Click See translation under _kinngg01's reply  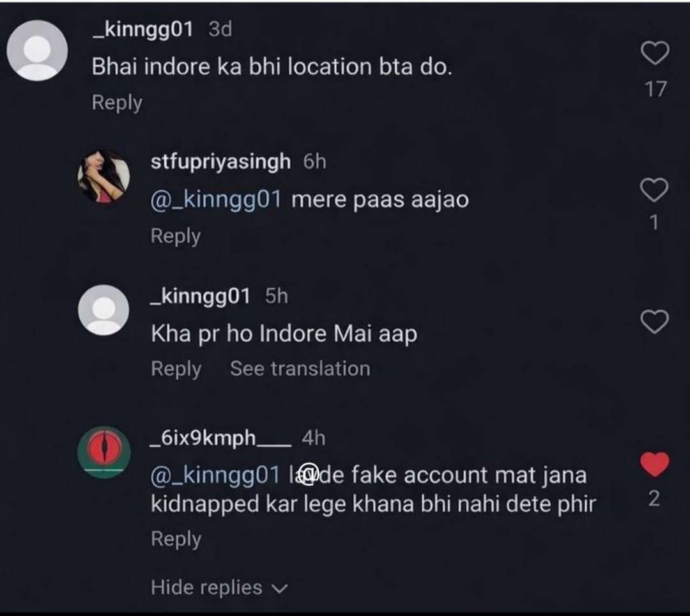coord(300,369)
